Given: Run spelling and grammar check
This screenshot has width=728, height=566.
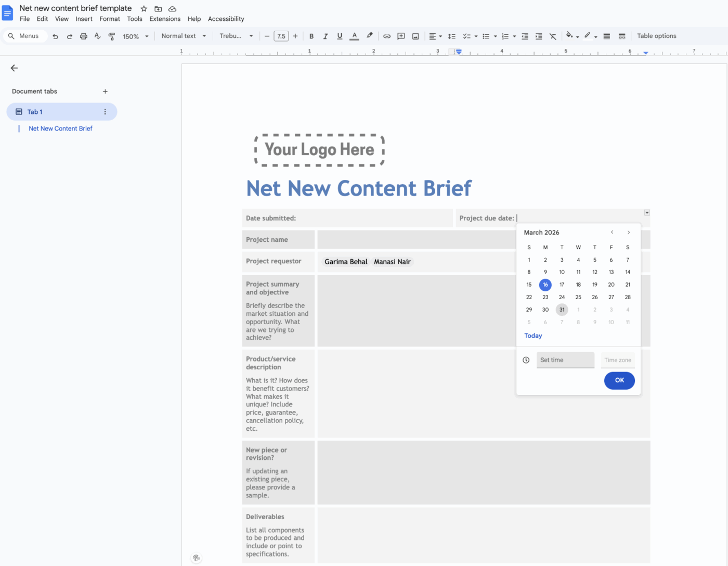Looking at the screenshot, I should coord(97,36).
